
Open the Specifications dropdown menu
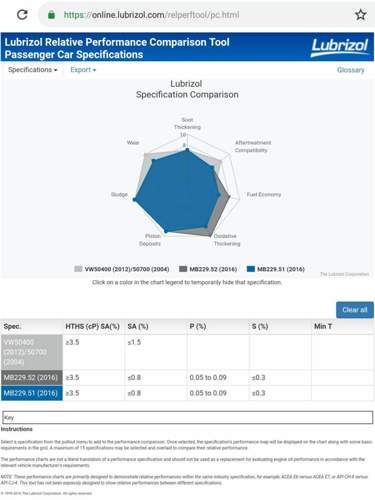[x=33, y=70]
